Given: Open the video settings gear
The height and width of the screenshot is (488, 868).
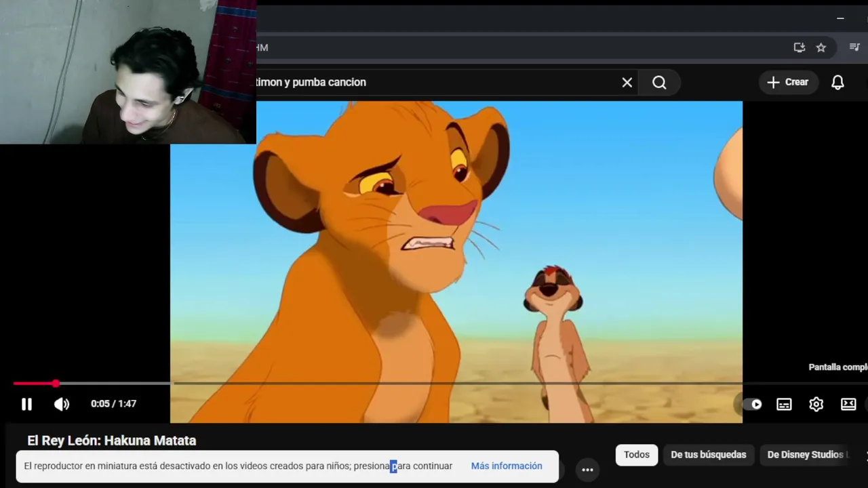Looking at the screenshot, I should click(x=816, y=404).
